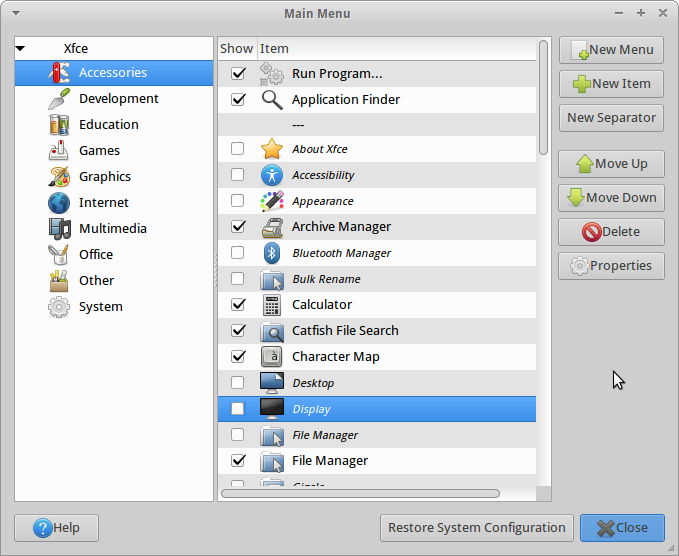Click the Desktop monitor icon
The height and width of the screenshot is (556, 679).
click(x=272, y=383)
